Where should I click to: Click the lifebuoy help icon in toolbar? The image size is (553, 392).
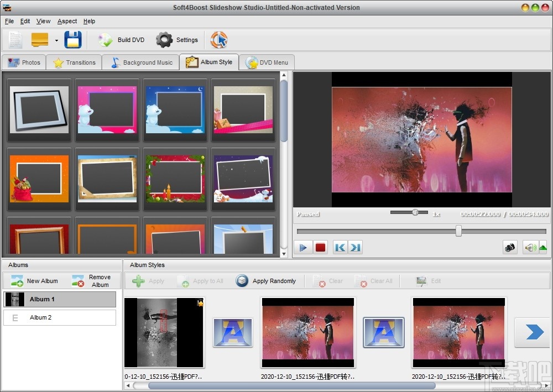pos(219,40)
